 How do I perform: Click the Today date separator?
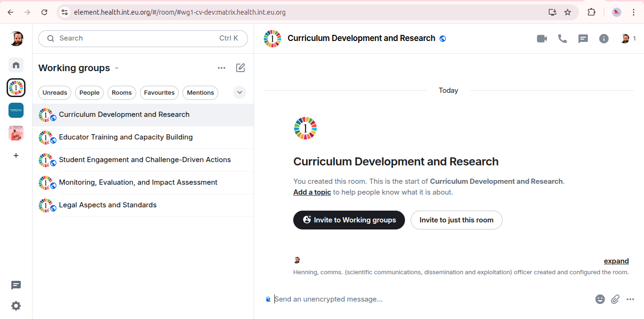pyautogui.click(x=448, y=90)
